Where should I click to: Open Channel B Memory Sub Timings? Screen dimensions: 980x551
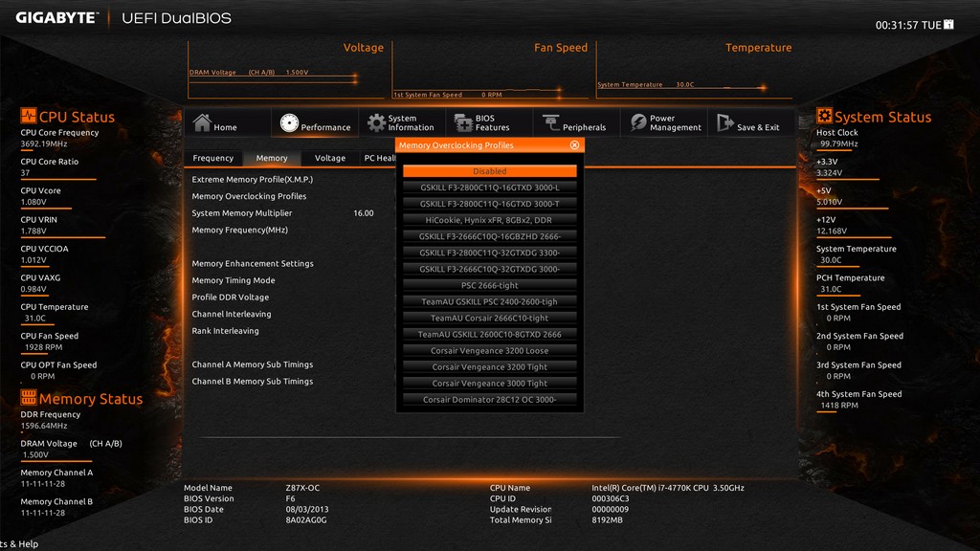(252, 382)
